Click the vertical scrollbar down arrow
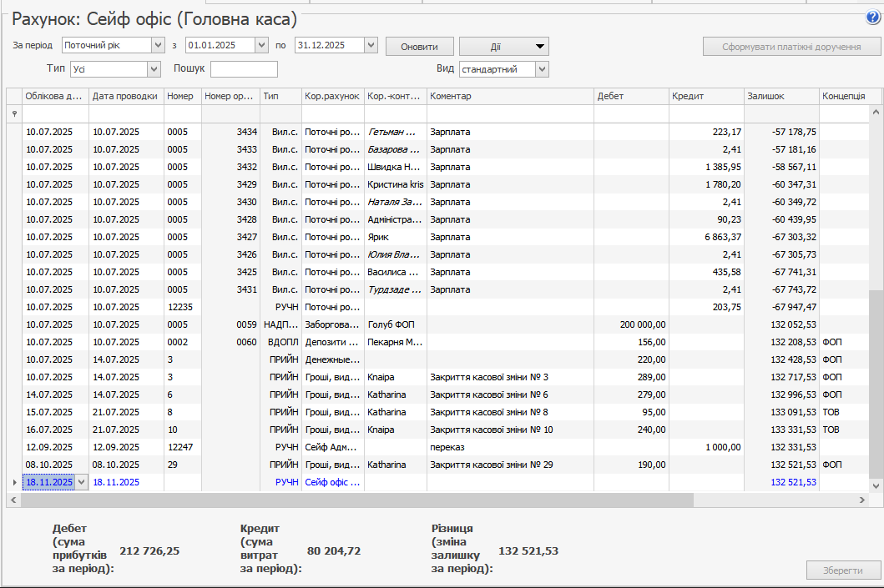The width and height of the screenshot is (884, 588). [875, 485]
